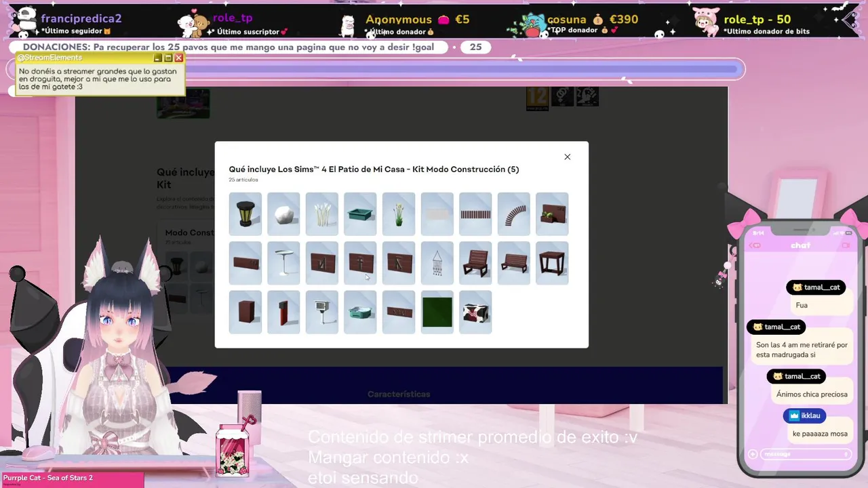
Task: Select the curved wooden slat path item
Action: [x=514, y=214]
